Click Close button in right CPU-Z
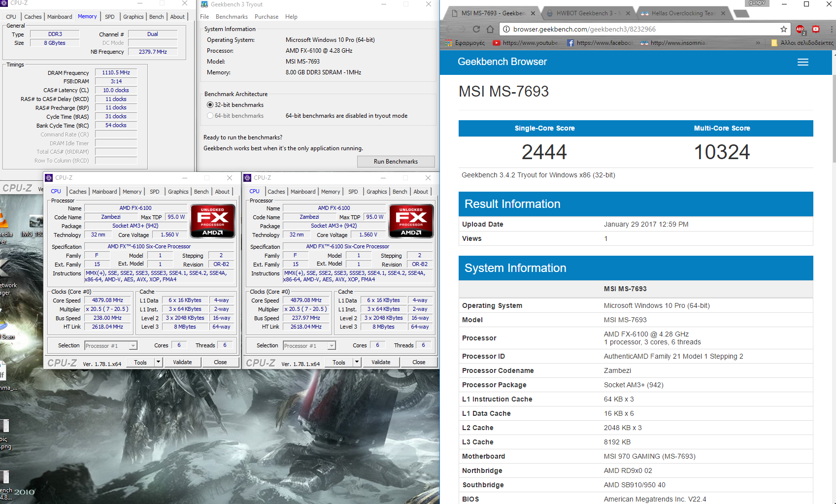Image resolution: width=836 pixels, height=504 pixels. pyautogui.click(x=419, y=362)
